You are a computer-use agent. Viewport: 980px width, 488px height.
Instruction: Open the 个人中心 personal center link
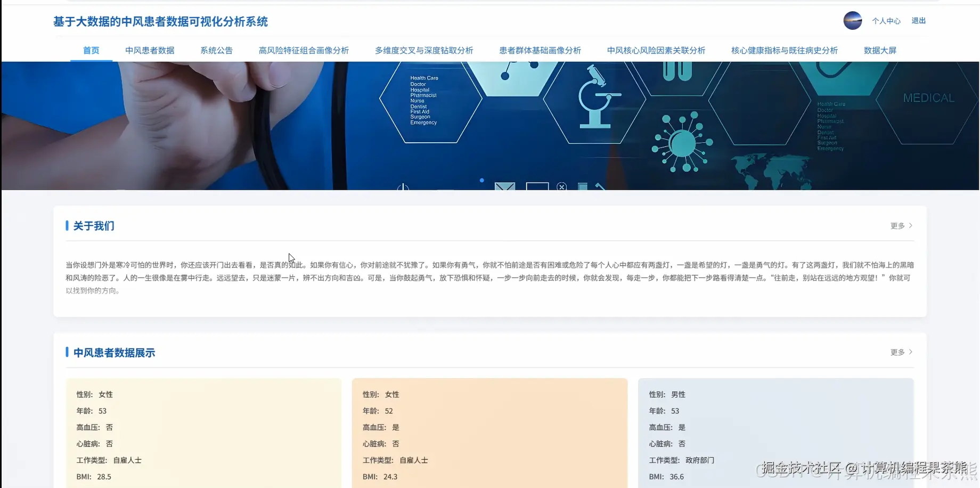[886, 20]
